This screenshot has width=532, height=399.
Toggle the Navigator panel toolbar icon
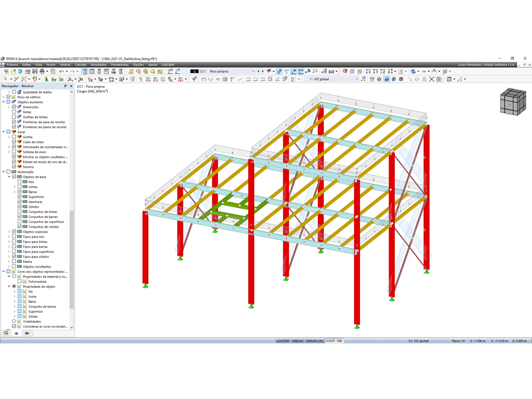[x=85, y=71]
